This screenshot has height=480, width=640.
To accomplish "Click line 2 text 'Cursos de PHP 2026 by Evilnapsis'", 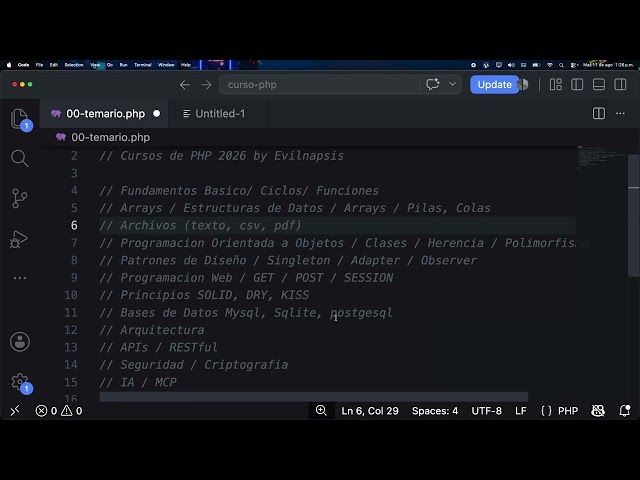I will click(x=232, y=156).
